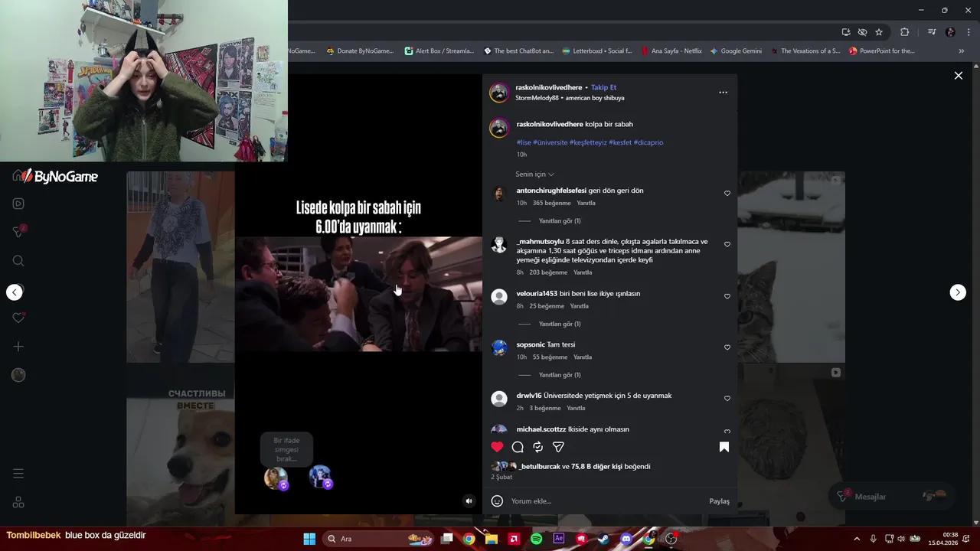The image size is (980, 551).
Task: Like sopsonic's comment
Action: tap(727, 347)
